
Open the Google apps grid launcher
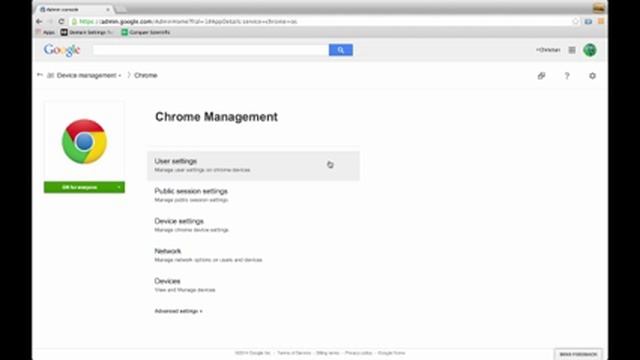click(x=572, y=50)
